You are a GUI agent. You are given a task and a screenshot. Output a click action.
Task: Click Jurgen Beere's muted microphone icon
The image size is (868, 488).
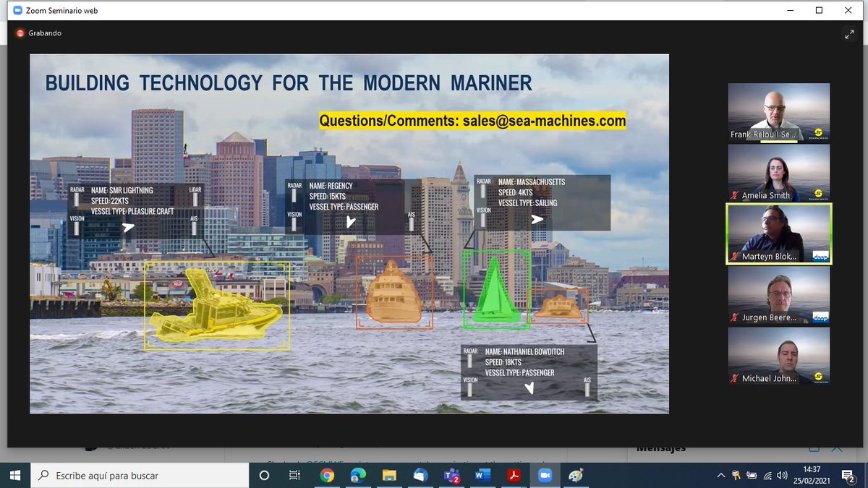click(x=735, y=317)
